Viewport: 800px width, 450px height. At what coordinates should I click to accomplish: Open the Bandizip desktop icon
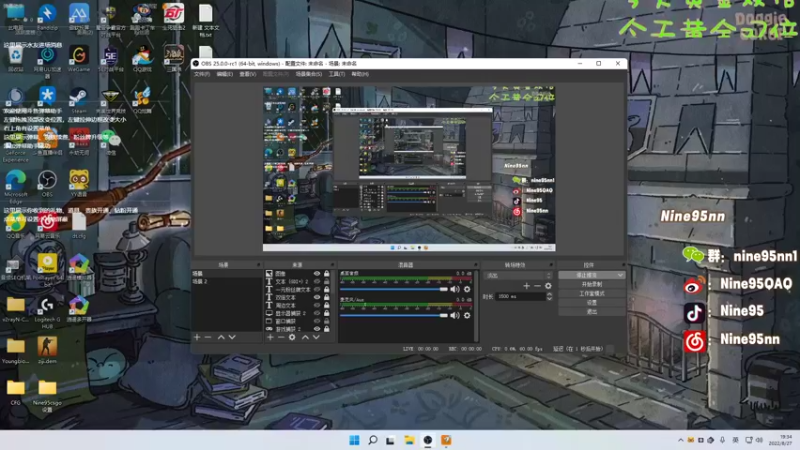pos(47,16)
